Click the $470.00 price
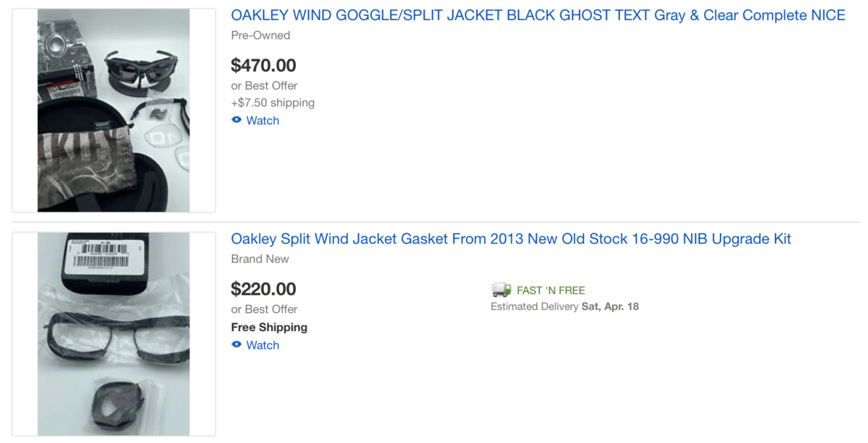Image resolution: width=868 pixels, height=443 pixels. [263, 66]
